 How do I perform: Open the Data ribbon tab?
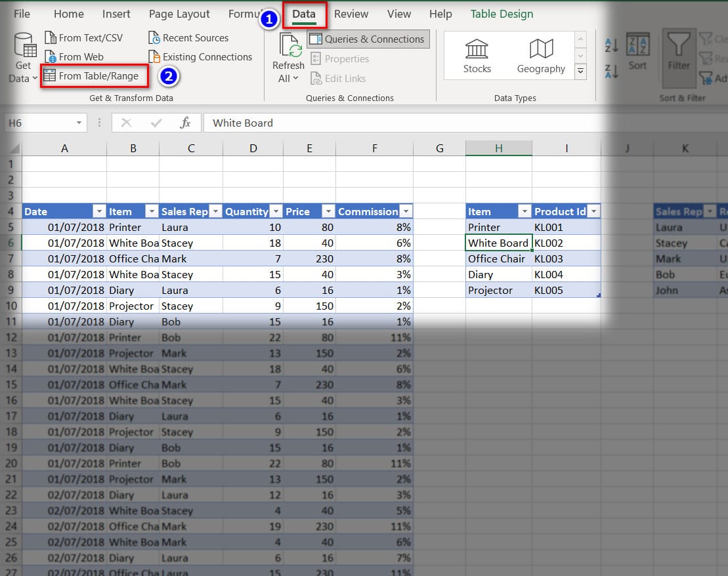[304, 14]
